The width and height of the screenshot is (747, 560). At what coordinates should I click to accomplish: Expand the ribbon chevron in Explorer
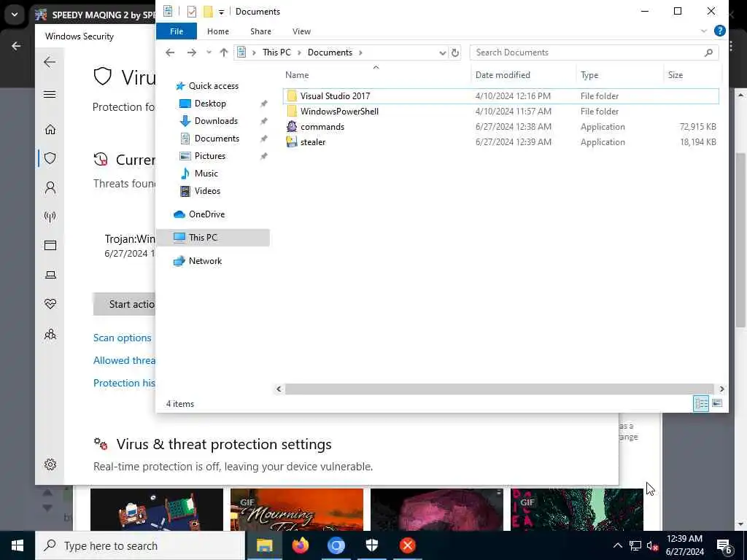[704, 31]
